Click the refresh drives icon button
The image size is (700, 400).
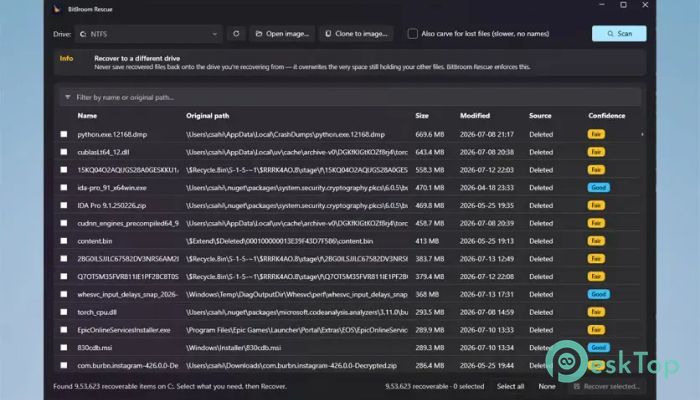236,33
